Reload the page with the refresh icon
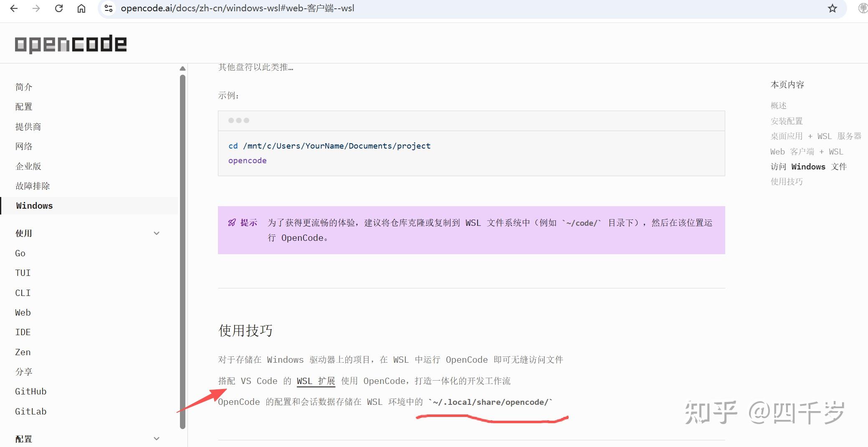This screenshot has width=868, height=447. [59, 8]
